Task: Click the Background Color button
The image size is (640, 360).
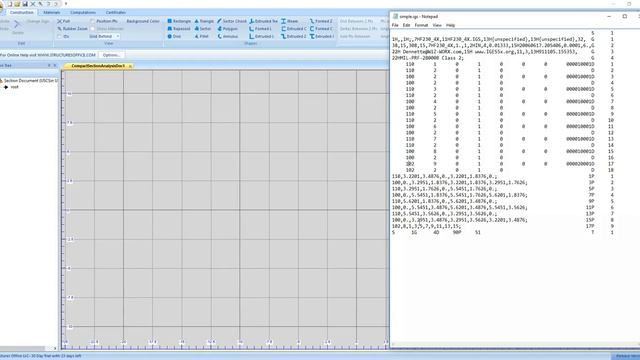Action: coord(143,21)
